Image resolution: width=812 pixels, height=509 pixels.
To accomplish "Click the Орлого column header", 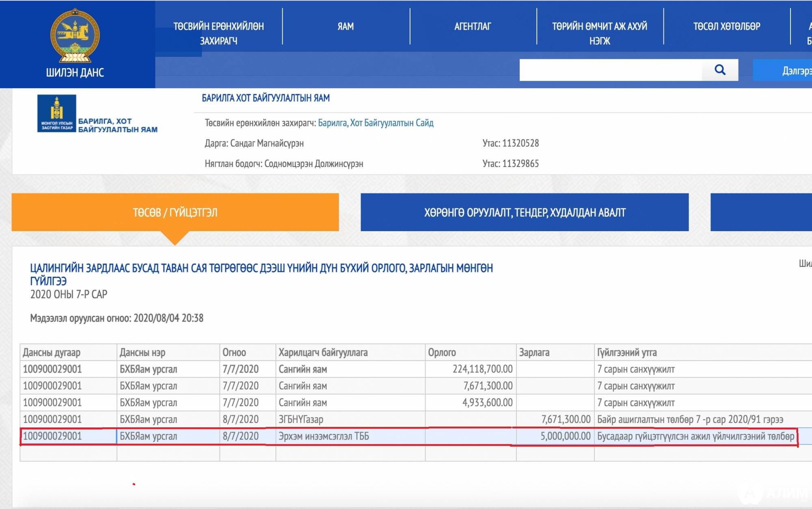I will click(471, 352).
